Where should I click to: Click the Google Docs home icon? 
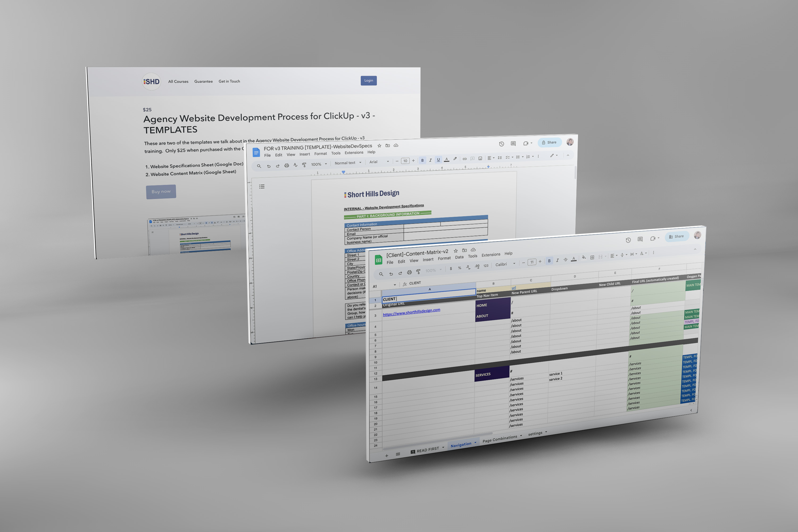point(256,153)
